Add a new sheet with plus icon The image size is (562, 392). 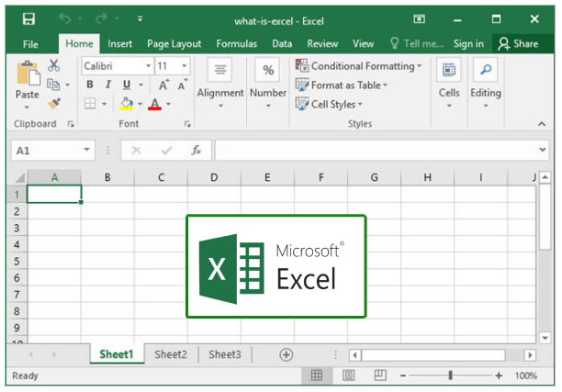286,354
